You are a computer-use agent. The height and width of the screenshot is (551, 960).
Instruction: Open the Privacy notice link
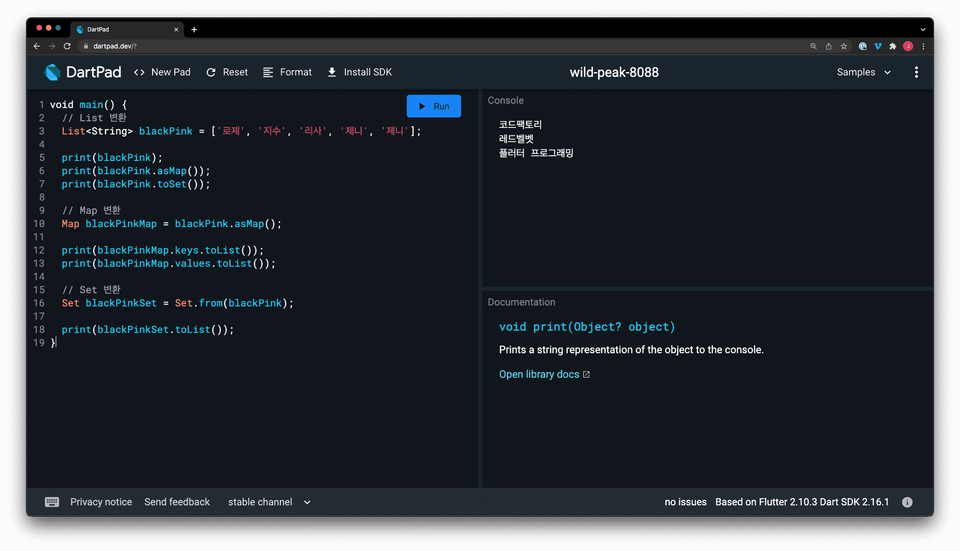pyautogui.click(x=101, y=502)
